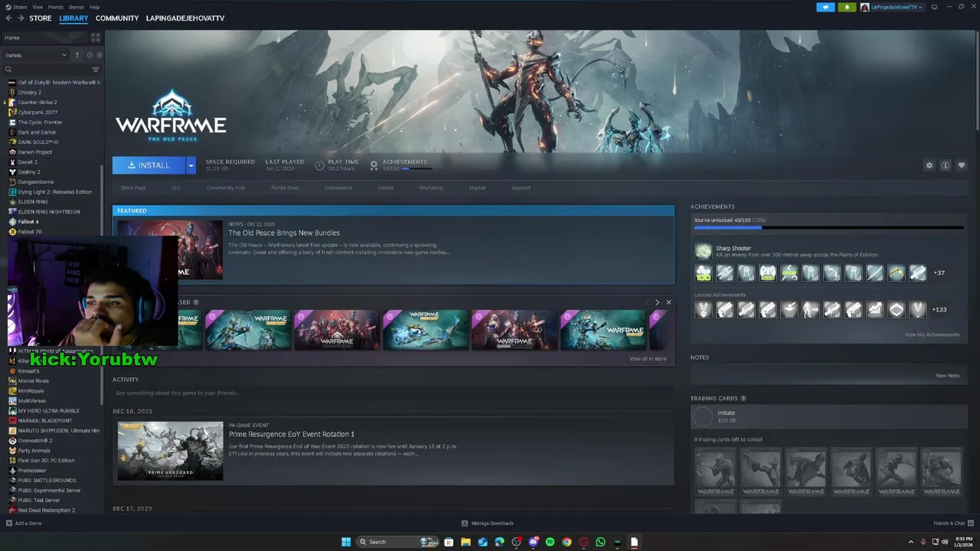Image resolution: width=980 pixels, height=551 pixels.
Task: Open the Games menu
Action: pos(77,7)
